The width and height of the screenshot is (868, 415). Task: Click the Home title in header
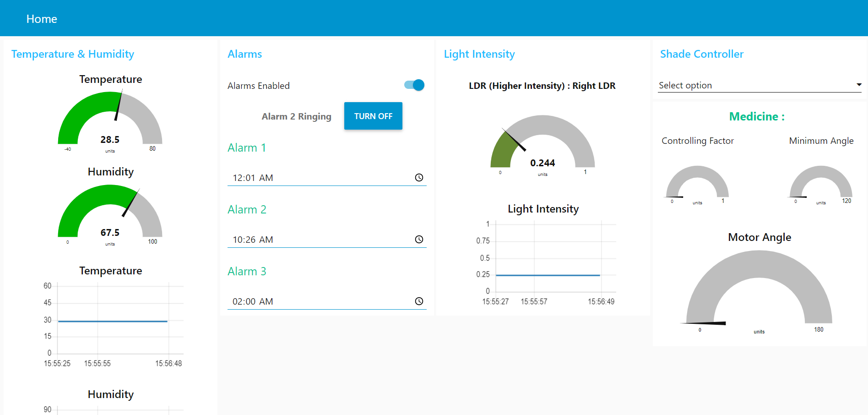tap(42, 19)
